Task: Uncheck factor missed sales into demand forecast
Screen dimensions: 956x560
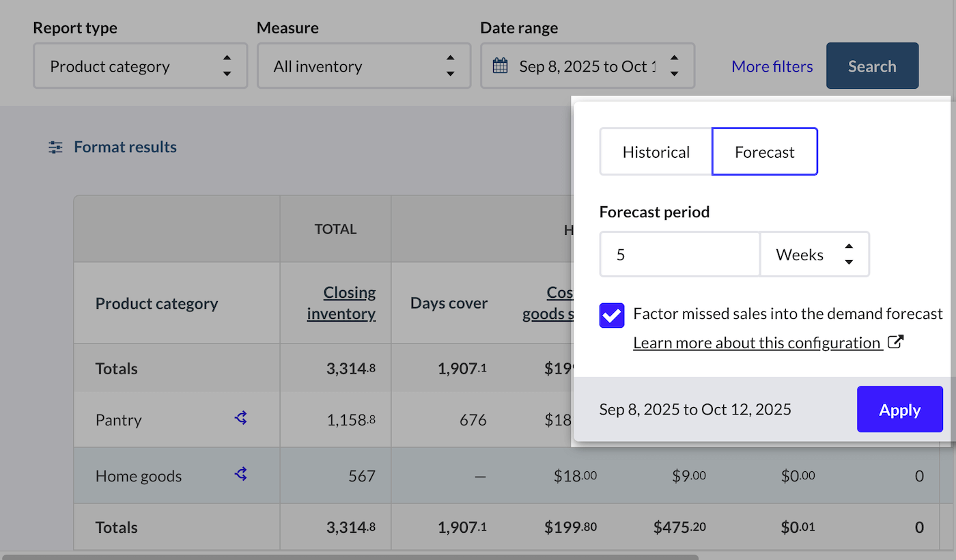Action: click(x=611, y=315)
